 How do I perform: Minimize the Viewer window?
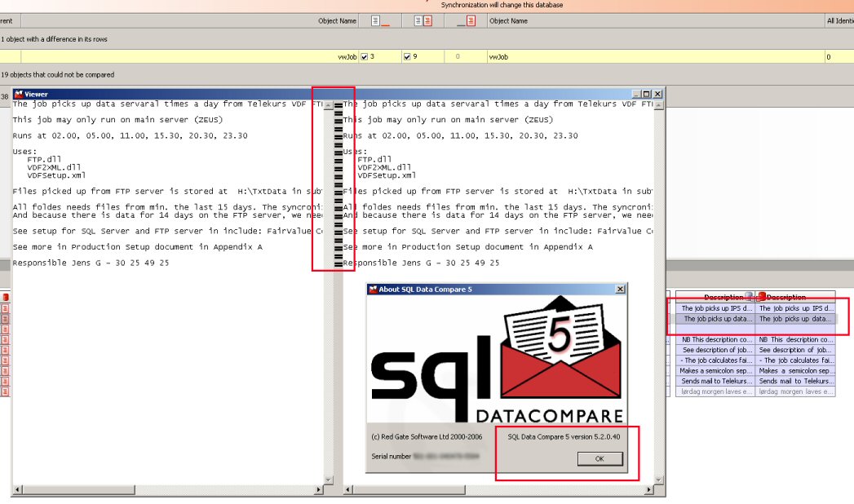[x=637, y=94]
